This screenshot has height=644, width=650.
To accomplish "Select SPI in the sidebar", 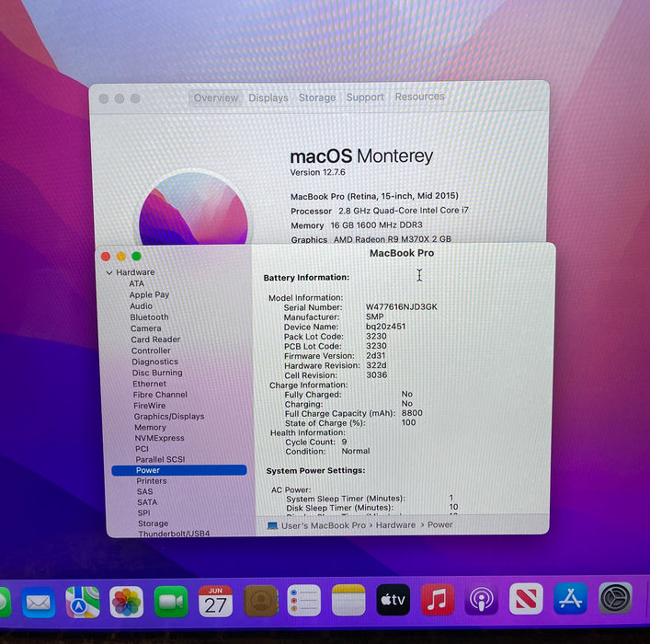I will (143, 512).
